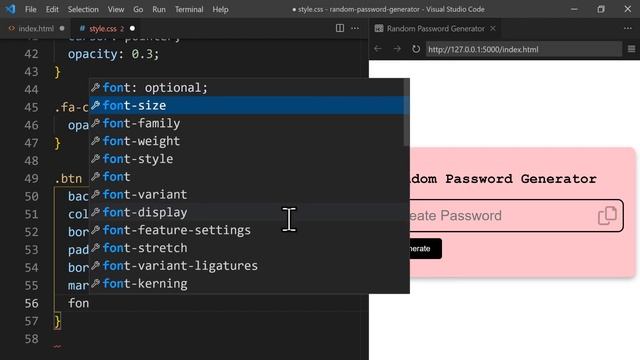Open the View menu

116,9
